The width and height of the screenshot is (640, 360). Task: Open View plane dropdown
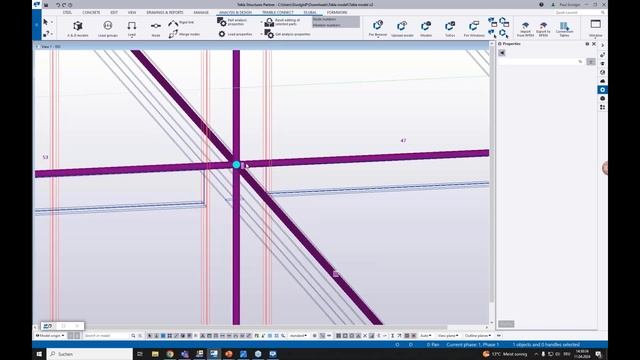coord(448,336)
